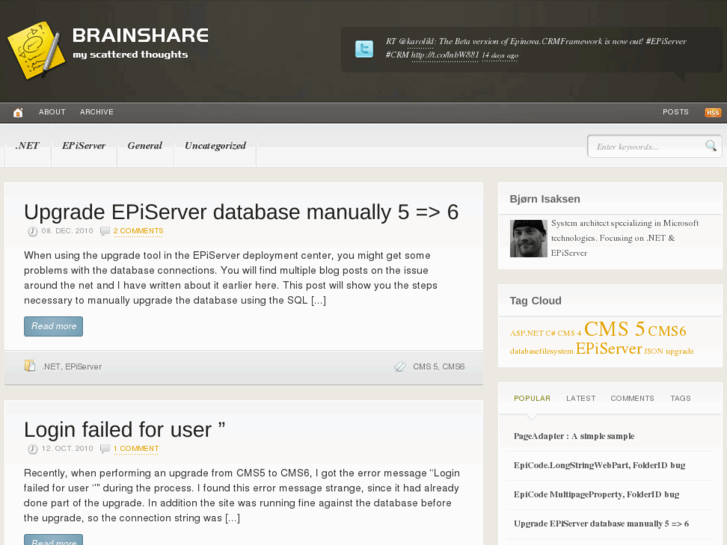This screenshot has height=545, width=727.
Task: Select the Uncategorized category tab
Action: click(215, 146)
